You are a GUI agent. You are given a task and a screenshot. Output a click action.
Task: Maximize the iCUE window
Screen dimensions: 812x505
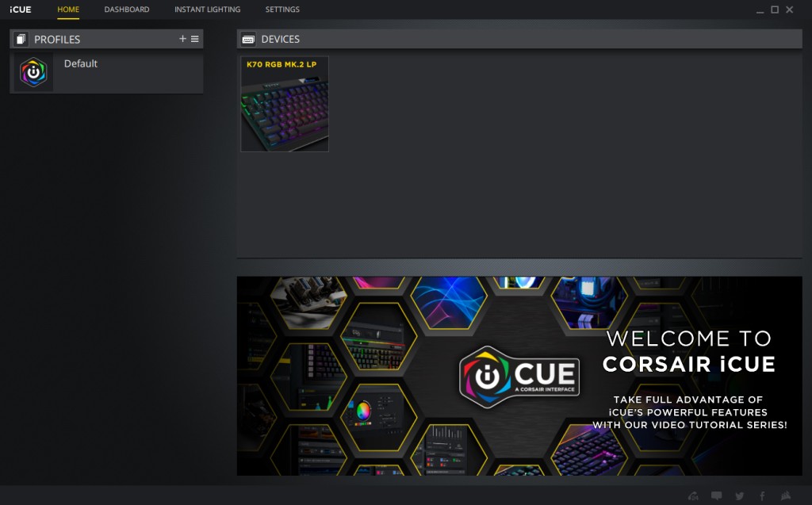[775, 10]
